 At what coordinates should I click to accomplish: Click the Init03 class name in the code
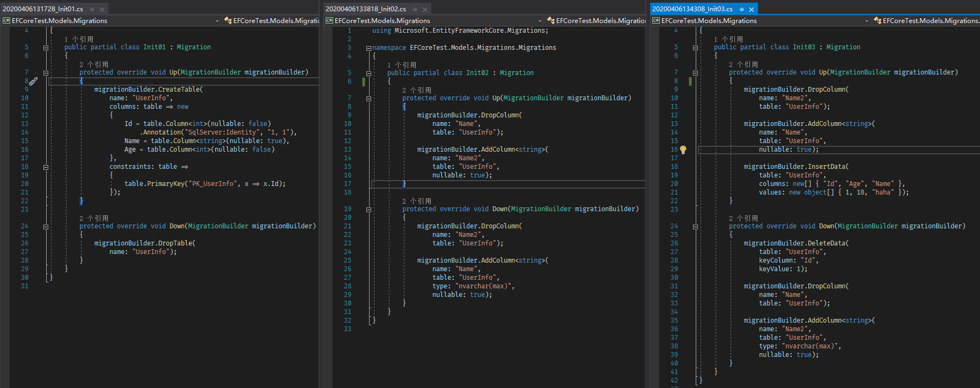[804, 47]
